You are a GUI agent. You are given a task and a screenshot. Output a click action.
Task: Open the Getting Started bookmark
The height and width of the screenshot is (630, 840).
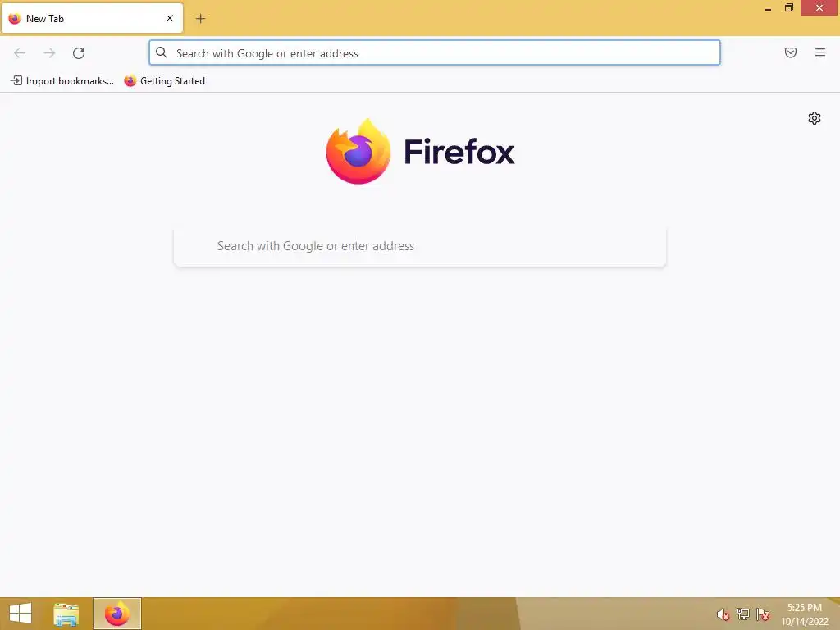pyautogui.click(x=164, y=81)
